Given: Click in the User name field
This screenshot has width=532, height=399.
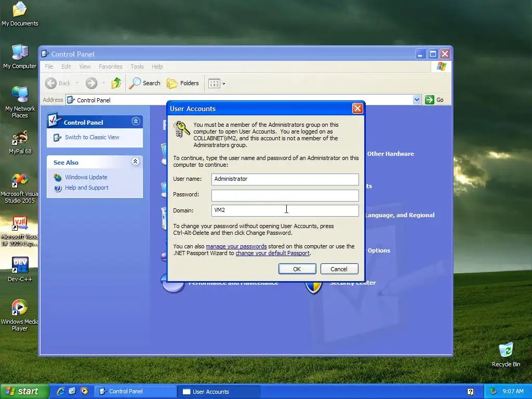Looking at the screenshot, I should [x=285, y=179].
